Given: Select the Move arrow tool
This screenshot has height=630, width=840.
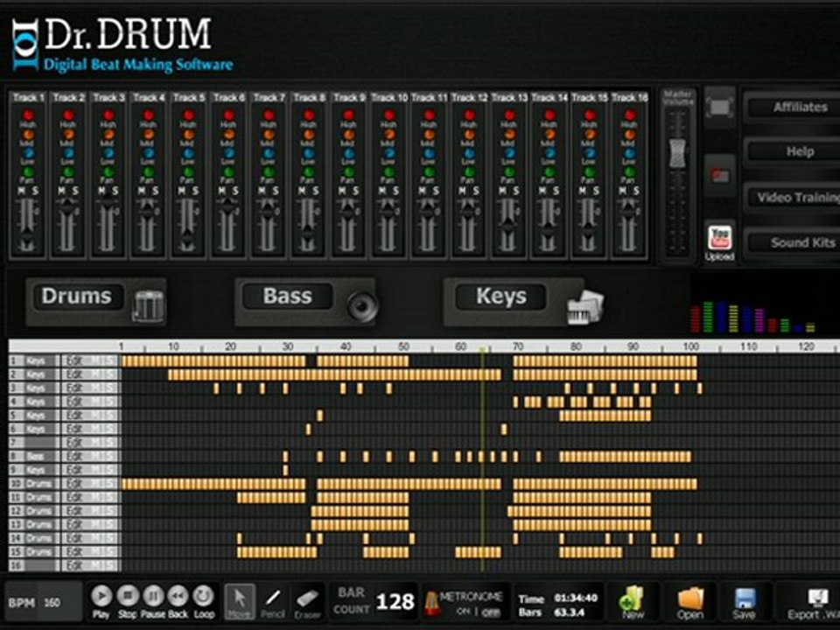Looking at the screenshot, I should tap(240, 601).
